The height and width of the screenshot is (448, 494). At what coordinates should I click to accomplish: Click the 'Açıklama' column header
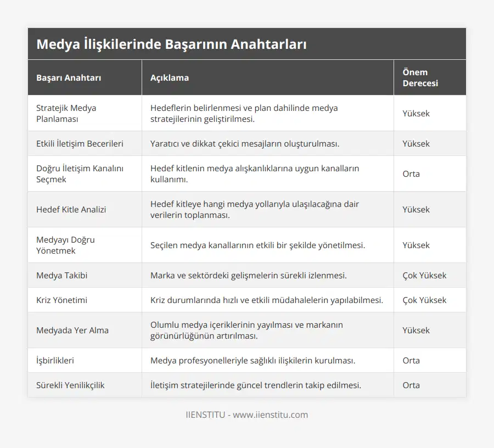click(x=170, y=77)
